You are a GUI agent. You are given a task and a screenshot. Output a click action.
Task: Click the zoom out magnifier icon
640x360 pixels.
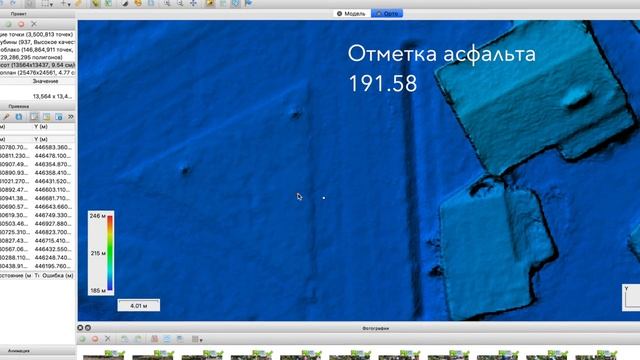coord(180,3)
